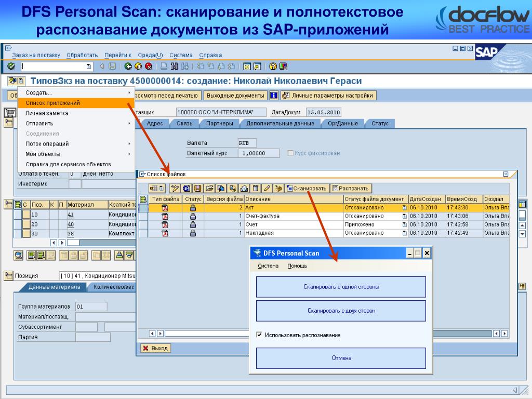Open the Среда(U) menu

coord(150,55)
